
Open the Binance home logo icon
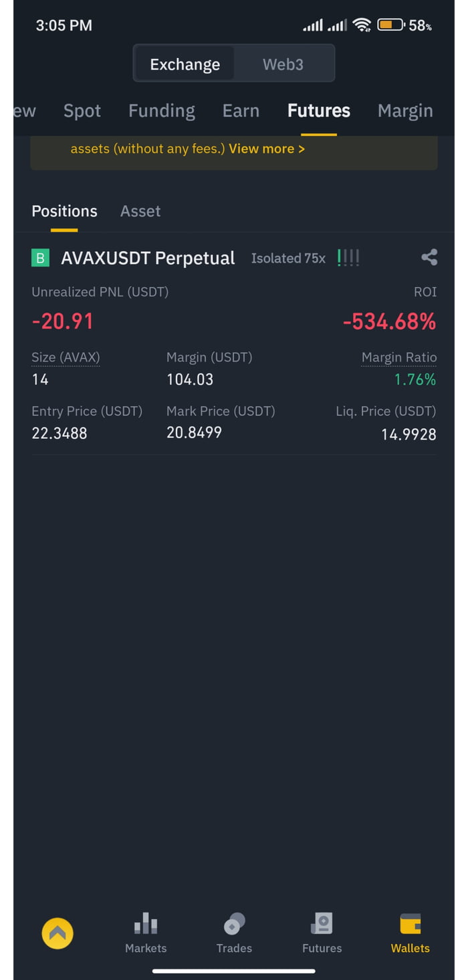pyautogui.click(x=57, y=933)
